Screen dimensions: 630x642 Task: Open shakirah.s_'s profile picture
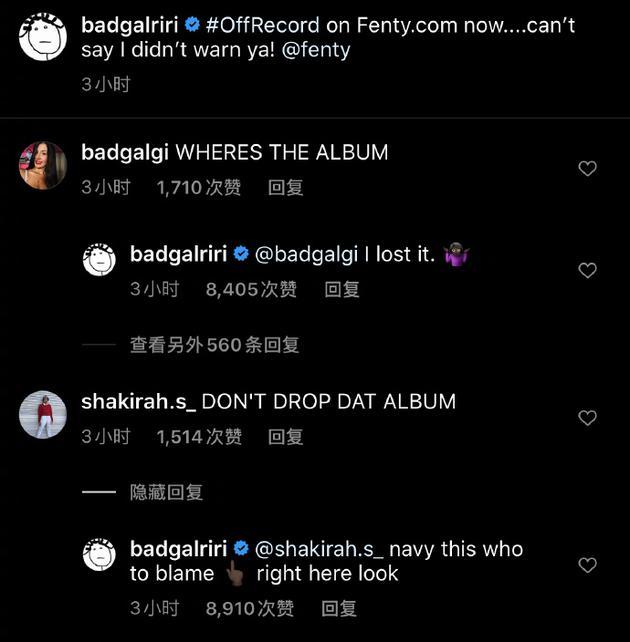(43, 414)
